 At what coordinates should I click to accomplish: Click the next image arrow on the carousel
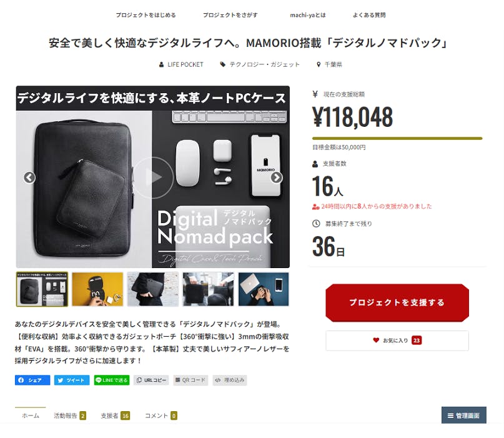tap(276, 177)
